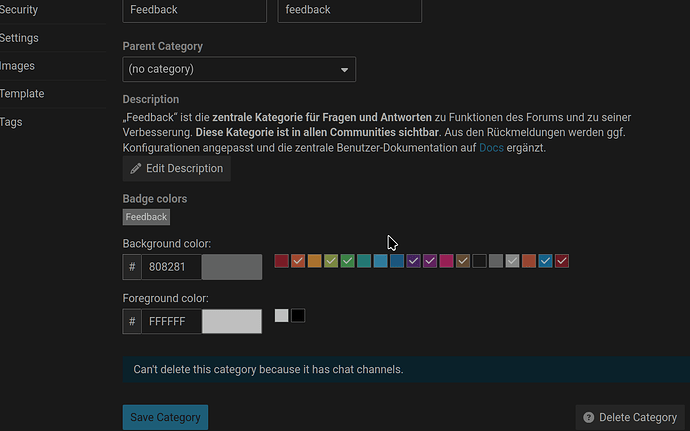Image resolution: width=690 pixels, height=431 pixels.
Task: Open the Security tab in sidebar
Action: (19, 10)
